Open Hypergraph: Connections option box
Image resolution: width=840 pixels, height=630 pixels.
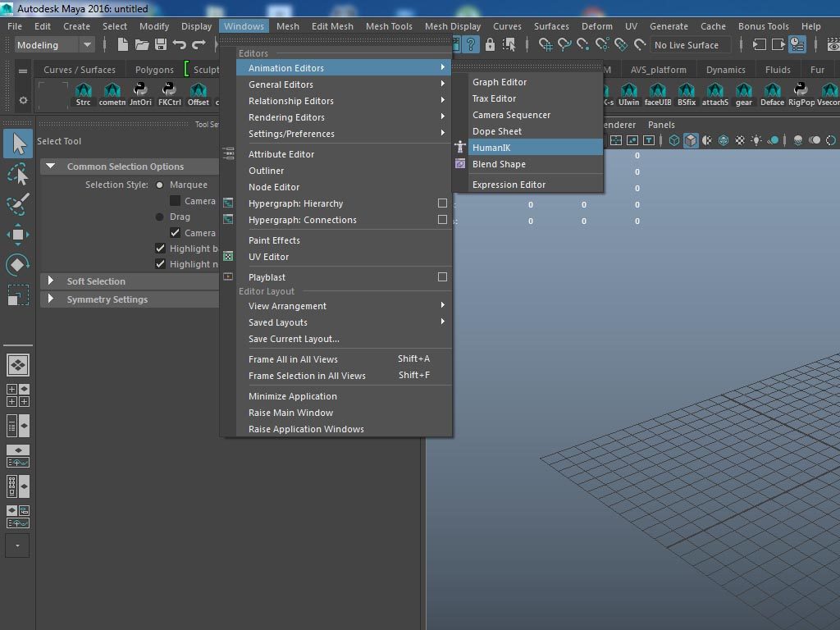pos(442,220)
